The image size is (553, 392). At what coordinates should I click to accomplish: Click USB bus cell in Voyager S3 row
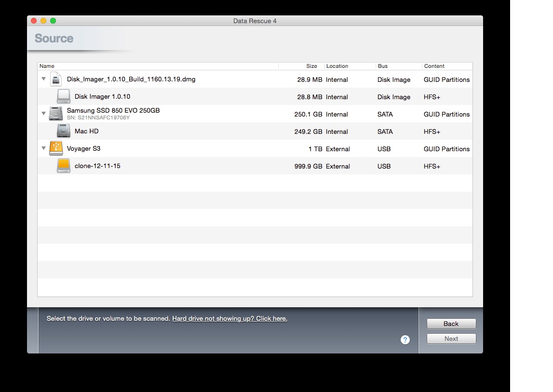click(x=384, y=149)
